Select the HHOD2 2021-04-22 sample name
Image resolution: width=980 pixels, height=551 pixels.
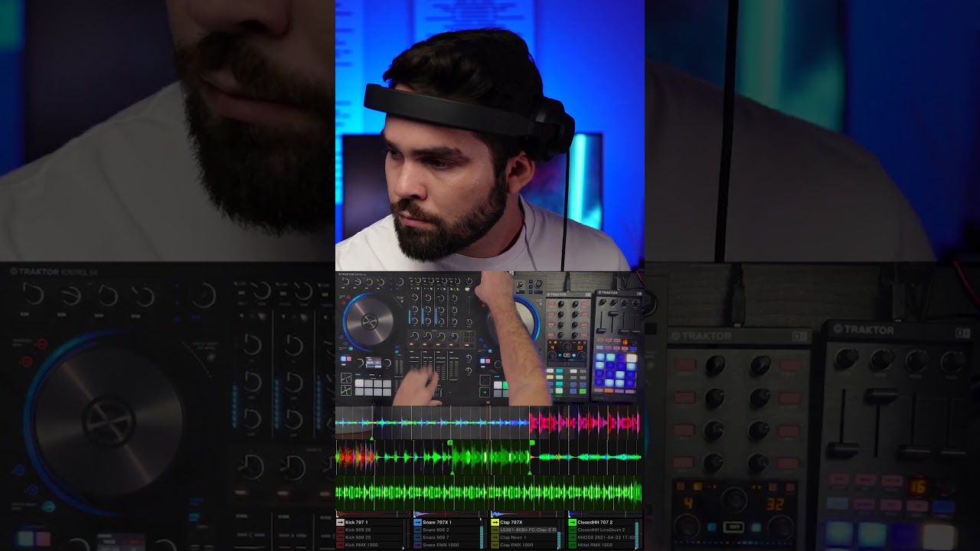[x=606, y=537]
